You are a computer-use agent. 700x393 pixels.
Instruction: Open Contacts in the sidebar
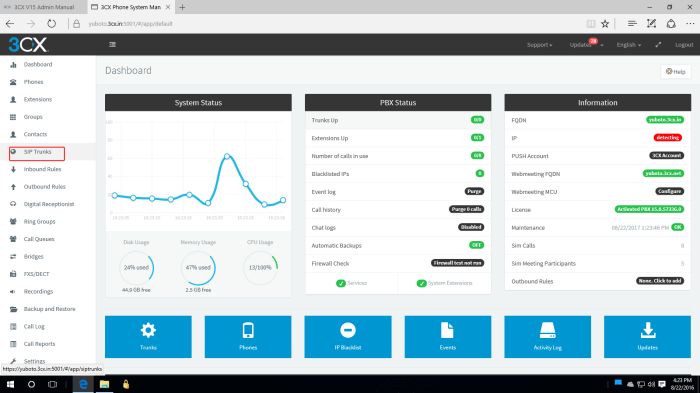35,134
